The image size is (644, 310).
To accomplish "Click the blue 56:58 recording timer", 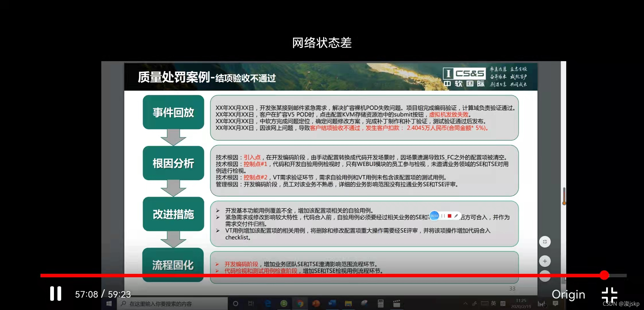I will point(434,216).
